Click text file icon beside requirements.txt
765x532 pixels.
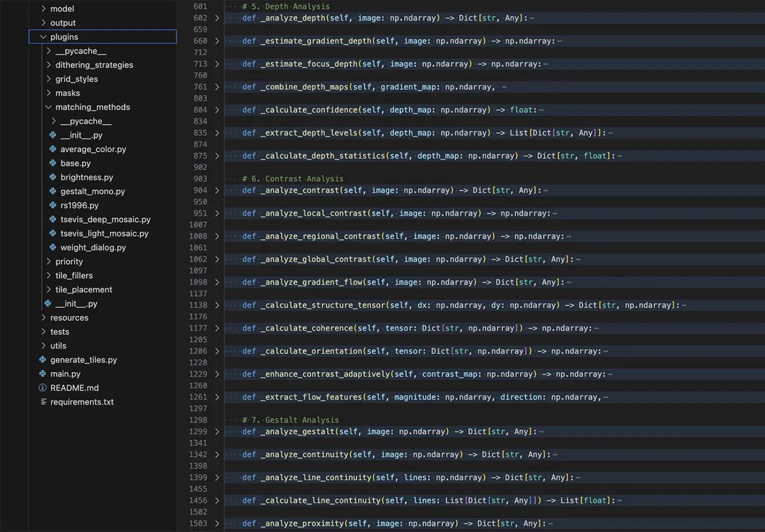coord(43,402)
